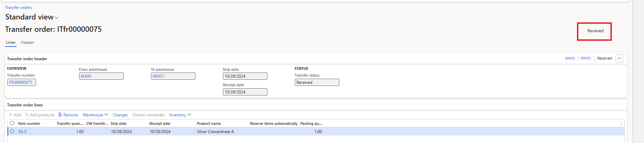Click the Add products plus icon

[x=27, y=115]
